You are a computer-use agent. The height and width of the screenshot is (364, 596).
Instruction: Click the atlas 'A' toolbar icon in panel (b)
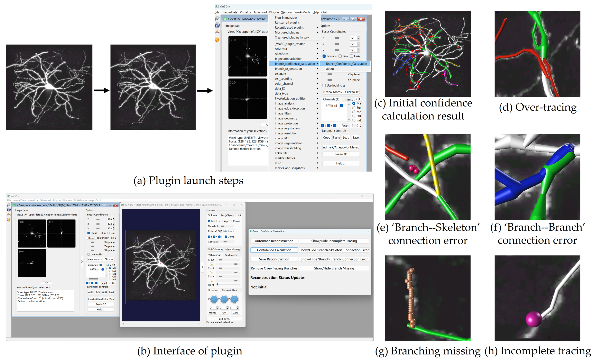point(9,214)
